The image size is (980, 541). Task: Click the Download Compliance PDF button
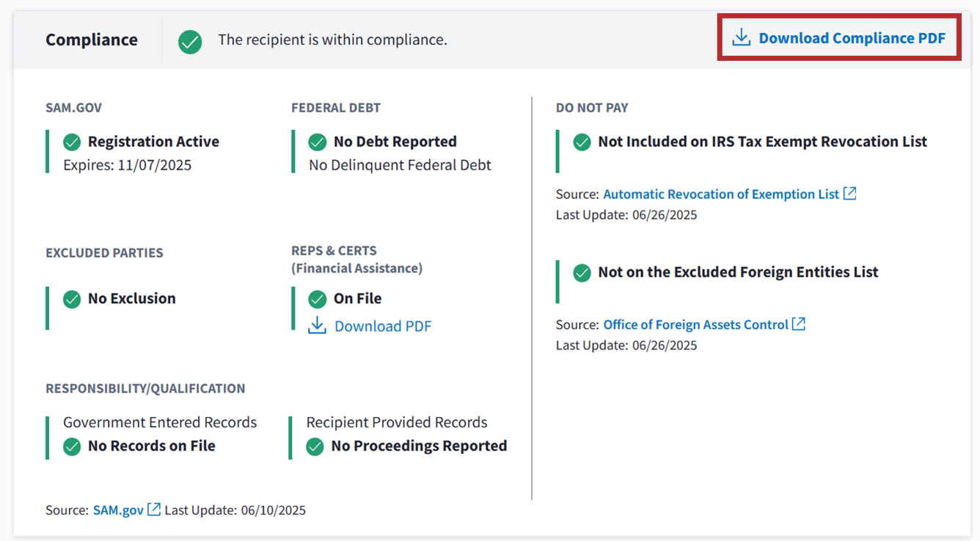pos(851,38)
